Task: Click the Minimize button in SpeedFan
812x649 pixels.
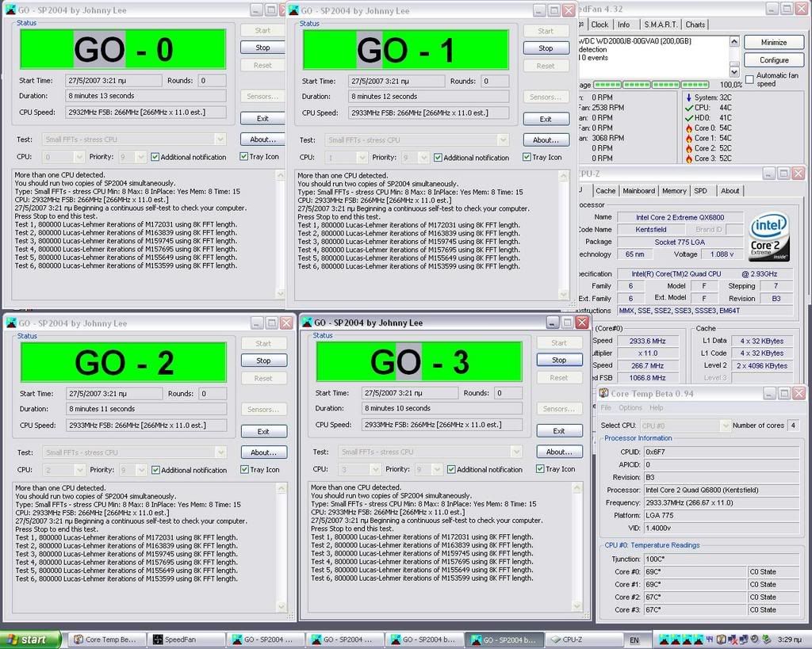Action: (x=774, y=43)
